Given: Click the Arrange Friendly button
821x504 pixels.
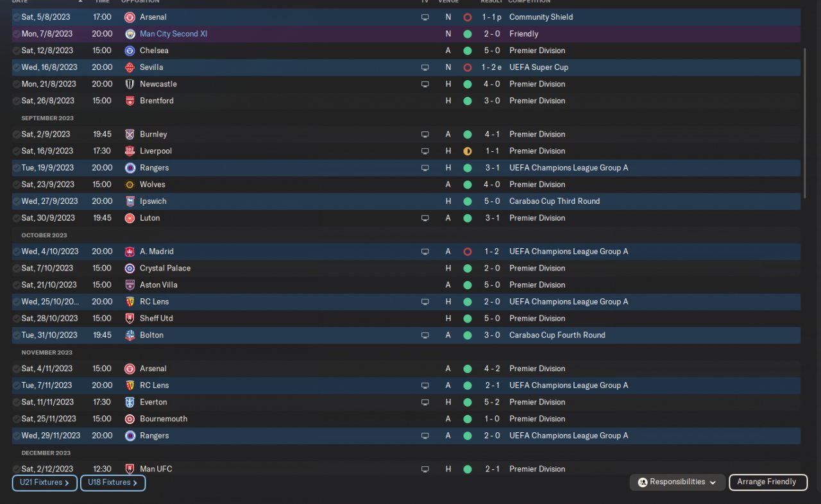Looking at the screenshot, I should click(767, 482).
